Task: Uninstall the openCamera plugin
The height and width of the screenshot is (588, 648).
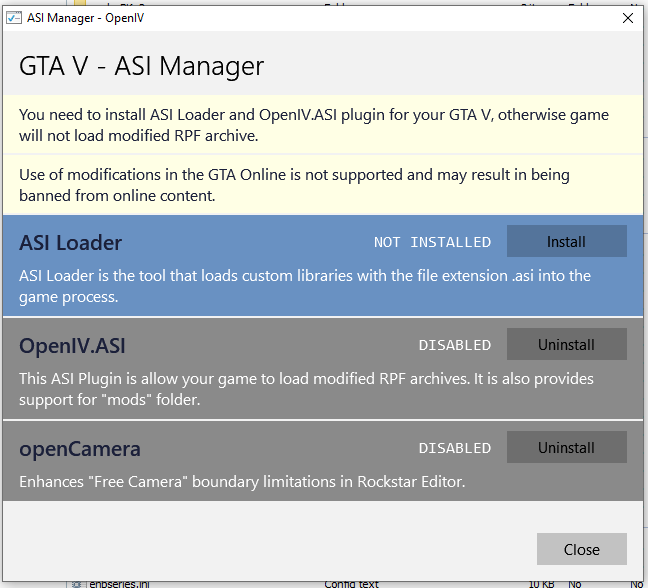Action: point(566,447)
